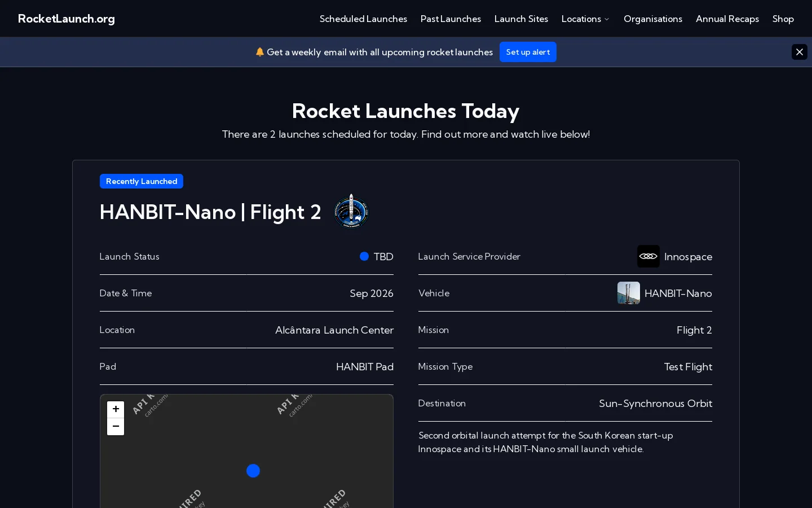Click the Launch Status label
Viewport: 812px width, 508px height.
tap(130, 257)
